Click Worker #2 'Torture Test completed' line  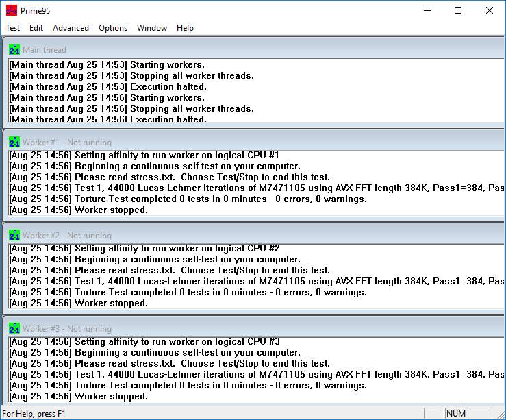coord(188,292)
